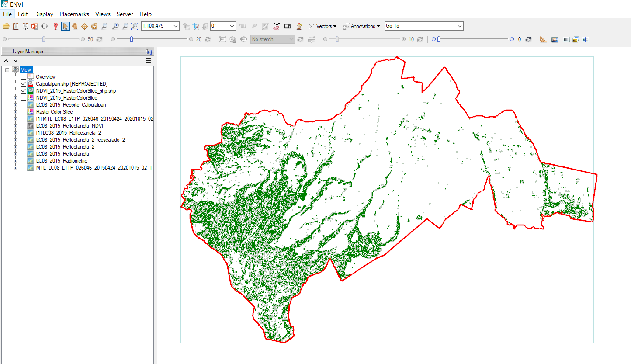Viewport: 631px width, 364px height.
Task: Uncheck the Calpulalpan.shp [REPROJECTED] layer
Action: [x=24, y=84]
